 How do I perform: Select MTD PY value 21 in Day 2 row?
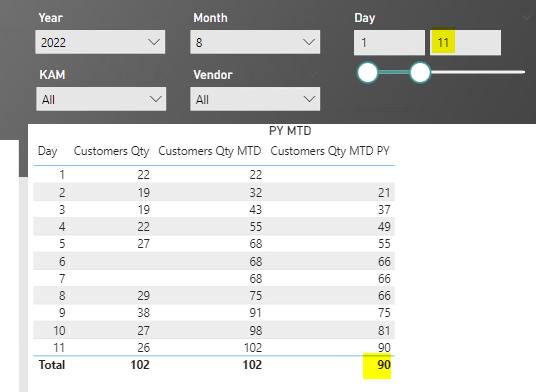pos(384,192)
